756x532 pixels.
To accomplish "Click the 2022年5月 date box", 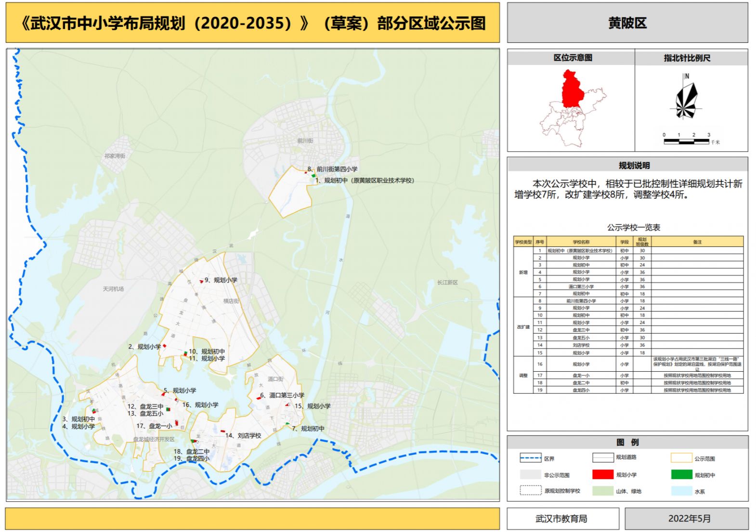I will point(687,519).
